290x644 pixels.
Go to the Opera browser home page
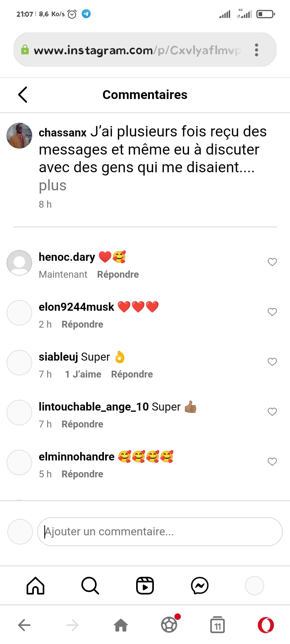click(121, 625)
